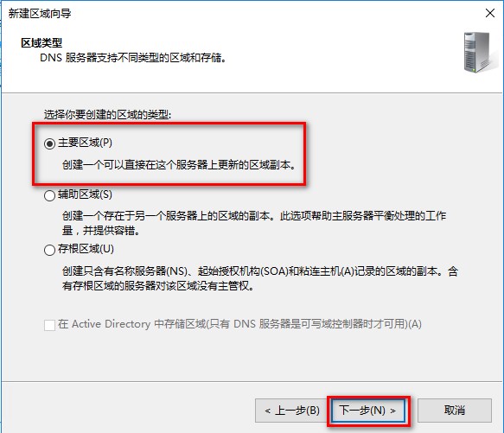Go back with 上一步(B) button
The image size is (504, 433).
[x=290, y=411]
